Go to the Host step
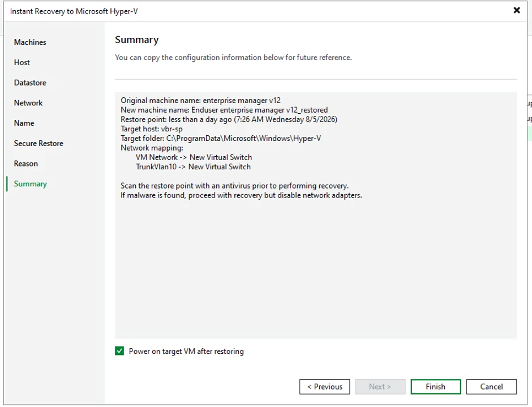This screenshot has height=407, width=532. point(22,62)
